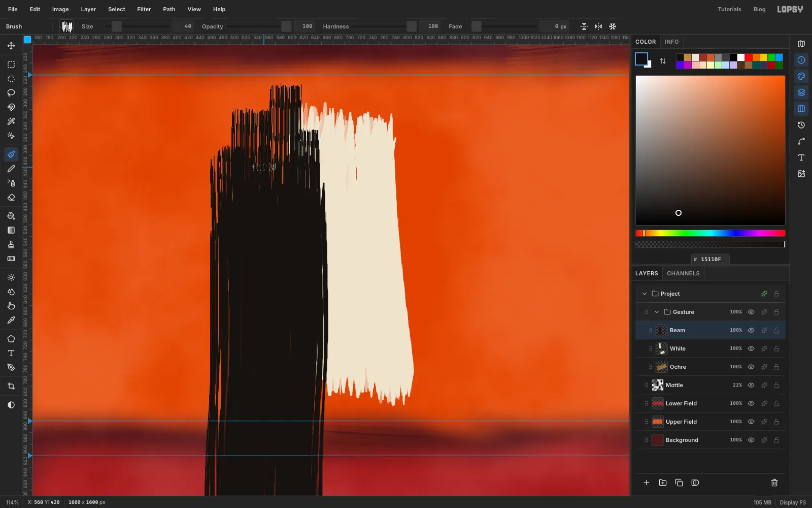Select the Paint Bucket tool

click(x=11, y=216)
